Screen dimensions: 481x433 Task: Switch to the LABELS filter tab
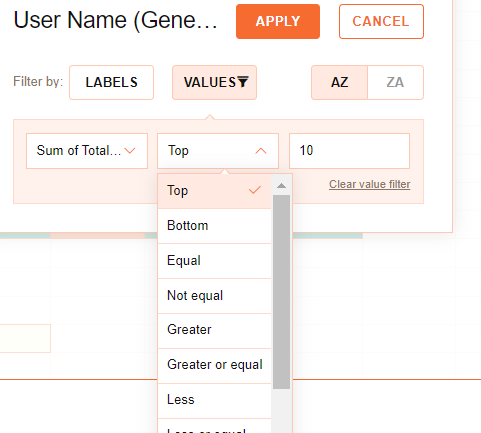click(x=111, y=82)
